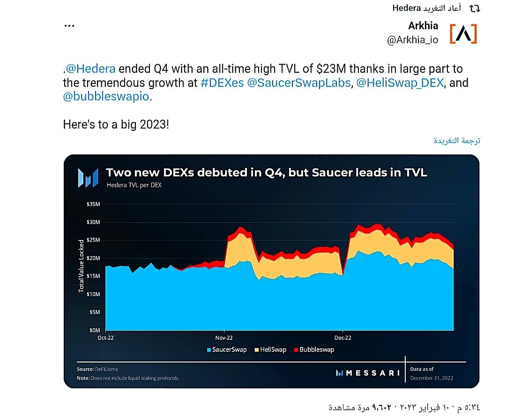Click the MESSARI brand mark in chart footer
Image resolution: width=506 pixels, height=420 pixels.
click(x=368, y=373)
